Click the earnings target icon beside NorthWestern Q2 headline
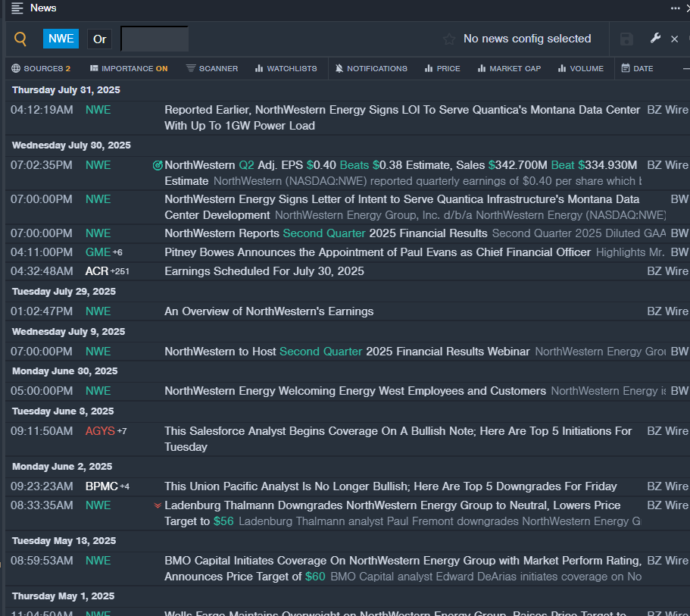Image resolution: width=690 pixels, height=616 pixels. [157, 166]
